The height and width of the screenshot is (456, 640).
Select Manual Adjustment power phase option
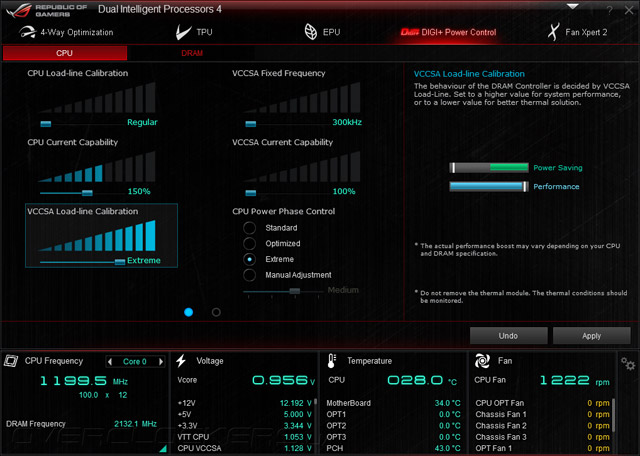point(249,275)
